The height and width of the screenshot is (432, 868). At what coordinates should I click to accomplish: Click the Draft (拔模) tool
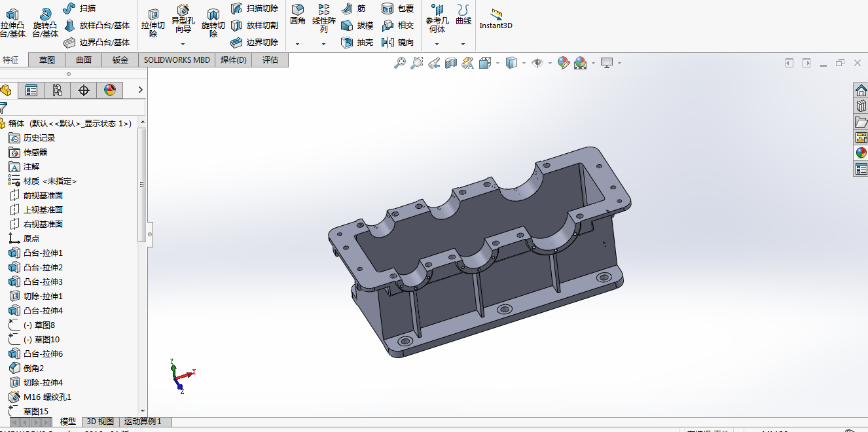point(357,26)
